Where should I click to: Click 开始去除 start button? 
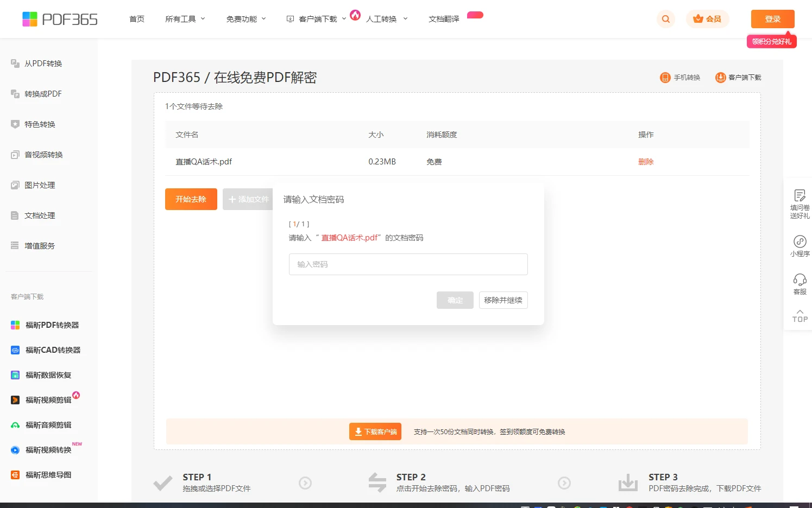(191, 199)
